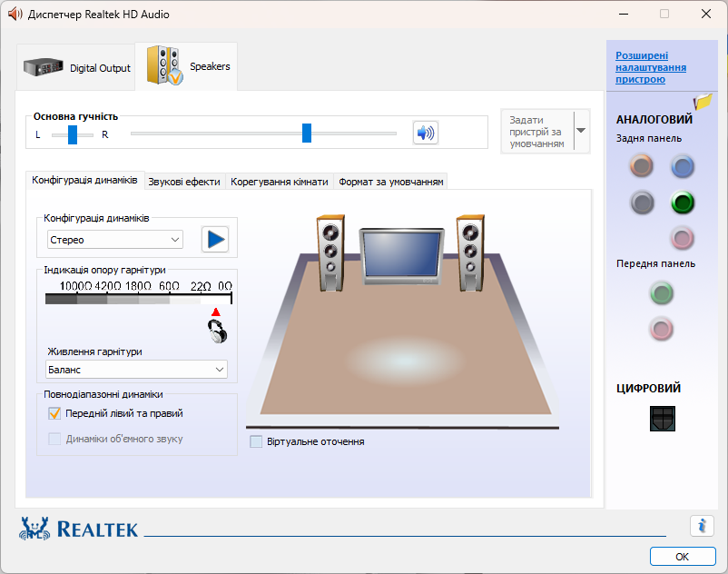Open the Стерео speaker configuration dropdown
This screenshot has height=574, width=728.
(115, 240)
